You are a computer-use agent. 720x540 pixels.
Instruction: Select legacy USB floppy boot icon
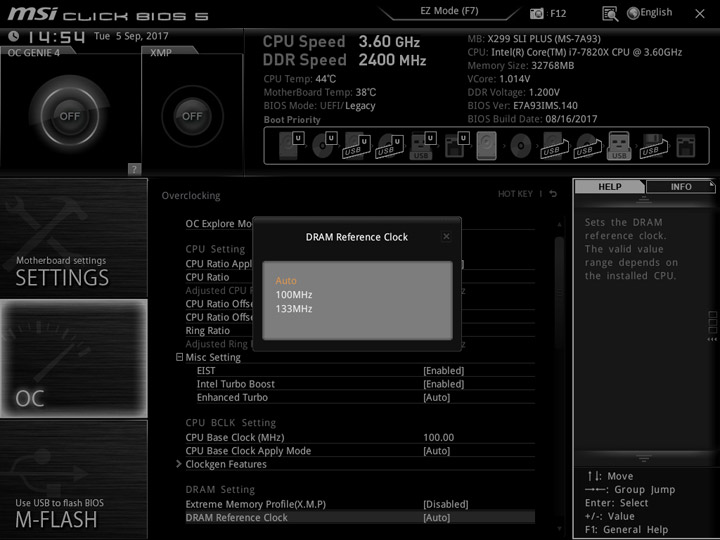coord(653,146)
